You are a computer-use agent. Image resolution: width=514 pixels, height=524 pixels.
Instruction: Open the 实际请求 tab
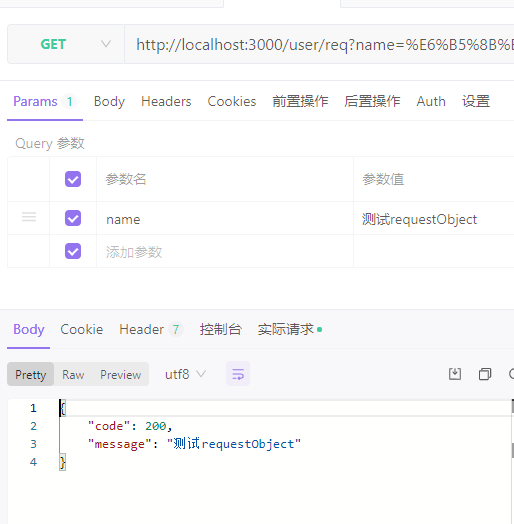[x=289, y=330]
